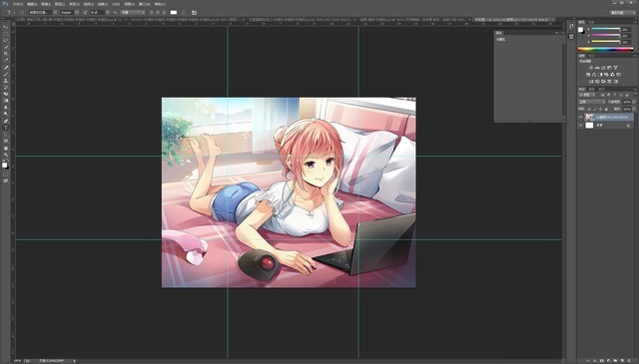Select the Horizontal Type tool in toolbox

click(x=6, y=128)
